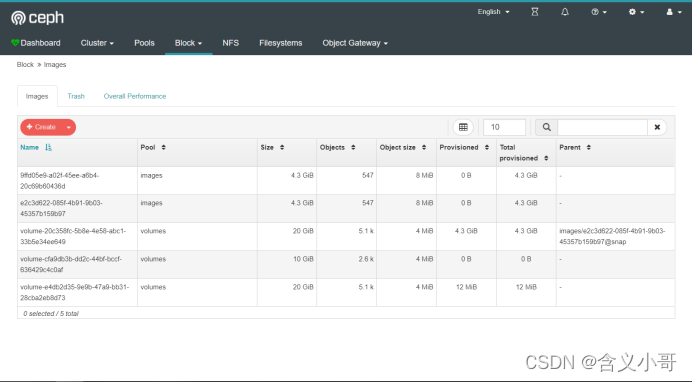The height and width of the screenshot is (382, 692).
Task: Open the Create button dropdown arrow
Action: click(x=69, y=127)
